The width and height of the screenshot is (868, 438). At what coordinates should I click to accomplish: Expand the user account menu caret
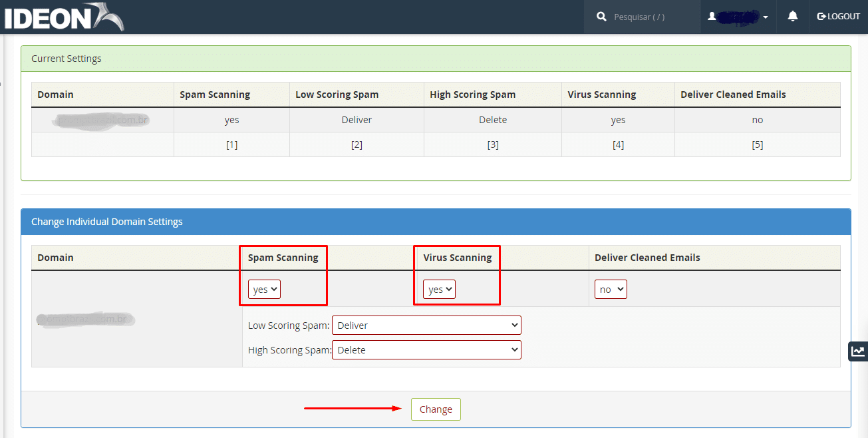[766, 17]
